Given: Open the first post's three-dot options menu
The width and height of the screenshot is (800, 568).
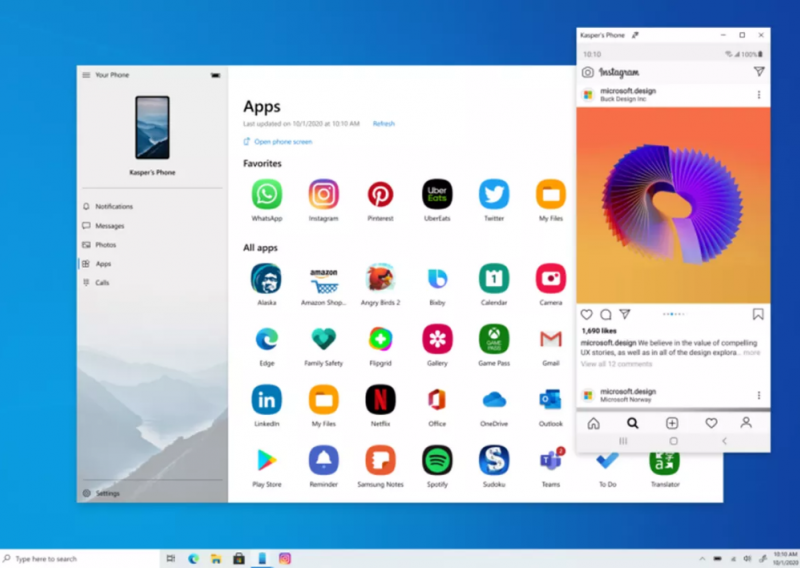Looking at the screenshot, I should click(759, 95).
